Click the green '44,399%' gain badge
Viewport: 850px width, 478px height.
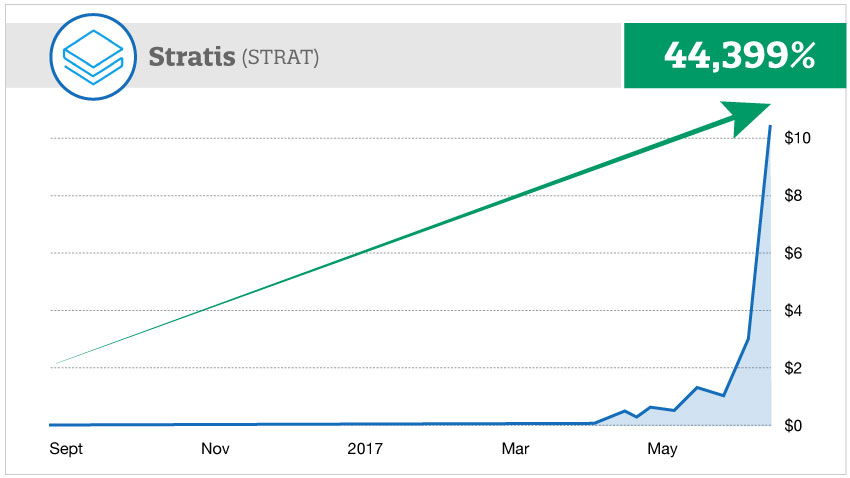coord(735,55)
